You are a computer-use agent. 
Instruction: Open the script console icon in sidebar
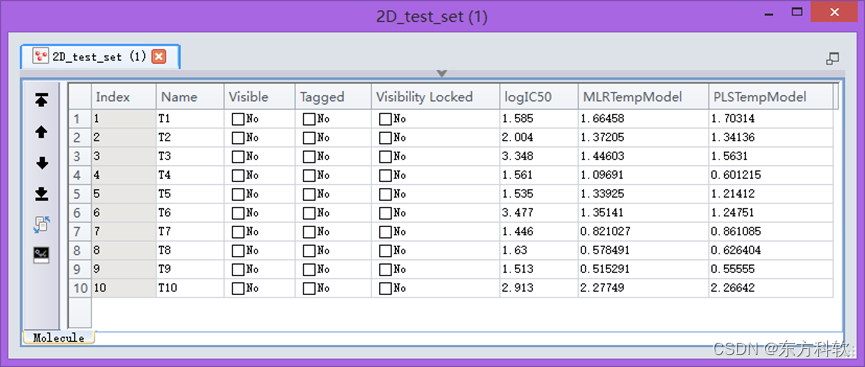tap(41, 255)
